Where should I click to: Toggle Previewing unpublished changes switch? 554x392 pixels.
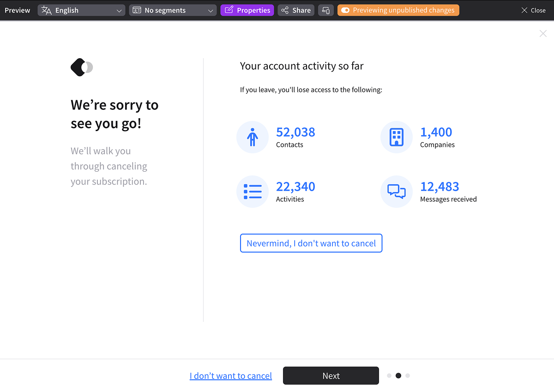(345, 10)
